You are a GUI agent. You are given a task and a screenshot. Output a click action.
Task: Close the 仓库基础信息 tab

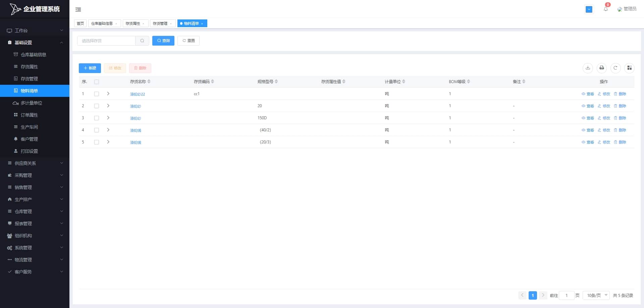pos(116,24)
